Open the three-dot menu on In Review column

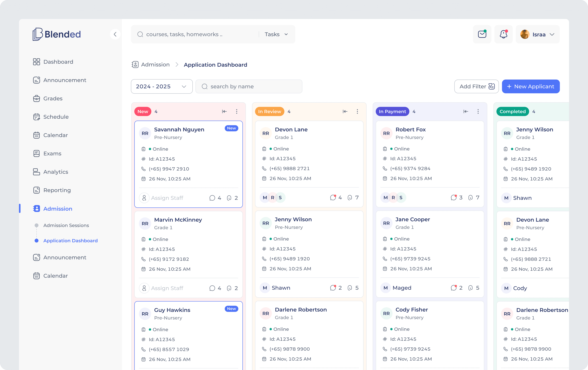pyautogui.click(x=357, y=111)
